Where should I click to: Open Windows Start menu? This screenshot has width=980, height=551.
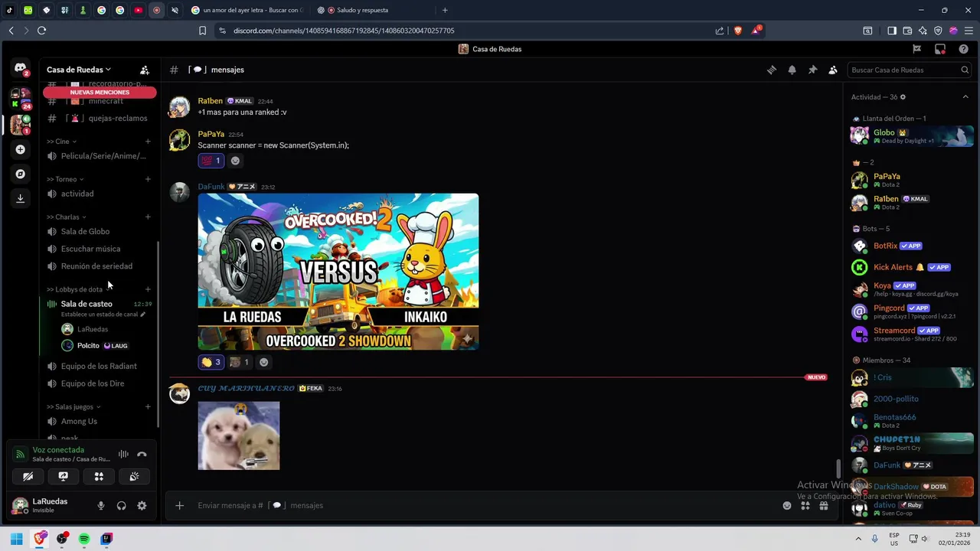[16, 539]
